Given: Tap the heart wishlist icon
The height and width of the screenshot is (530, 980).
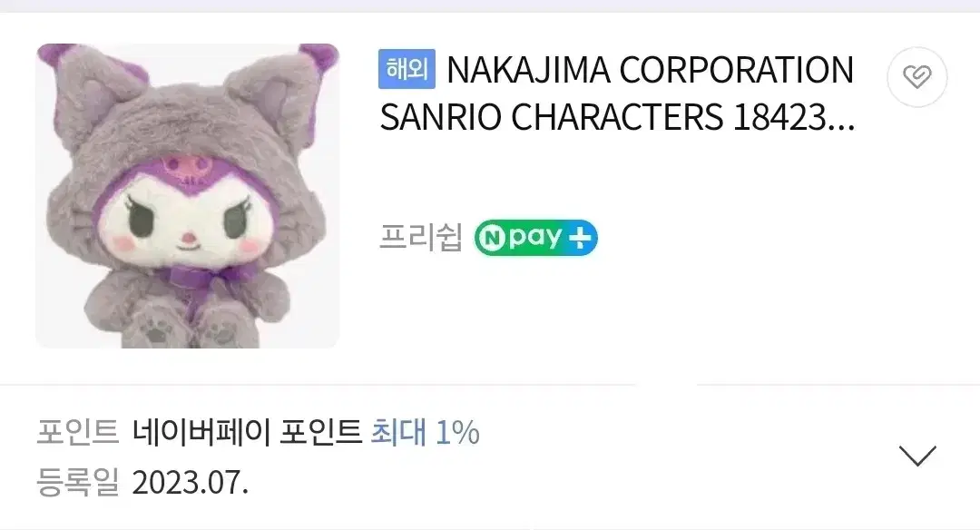Looking at the screenshot, I should point(916,77).
